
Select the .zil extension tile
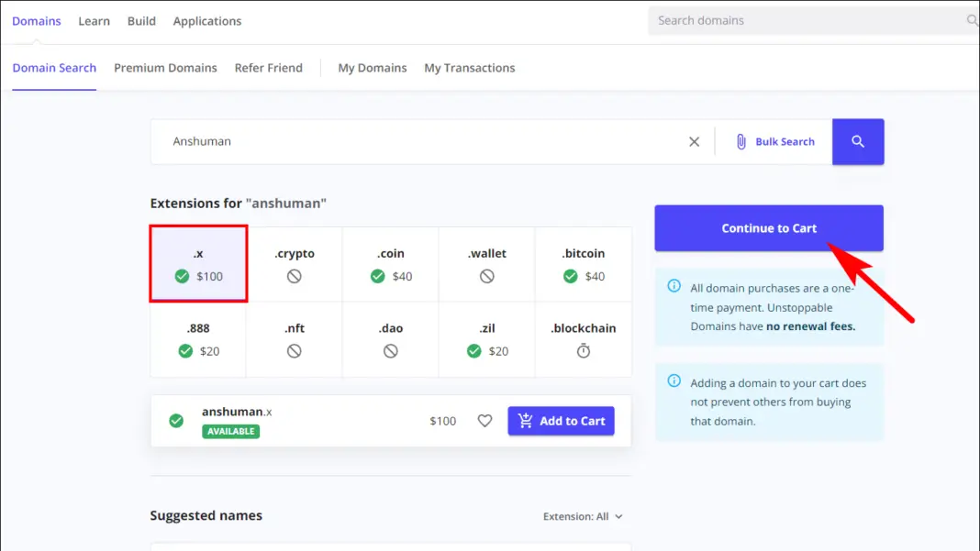(486, 338)
